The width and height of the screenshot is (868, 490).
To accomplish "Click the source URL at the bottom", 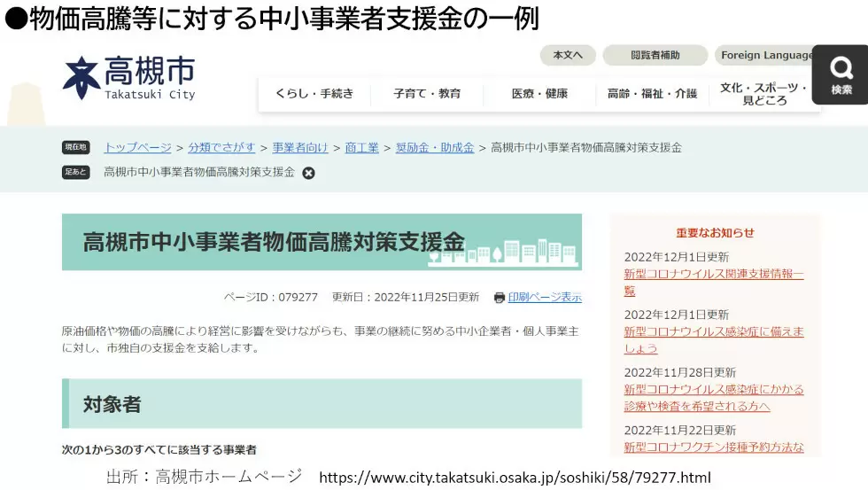I will [515, 478].
